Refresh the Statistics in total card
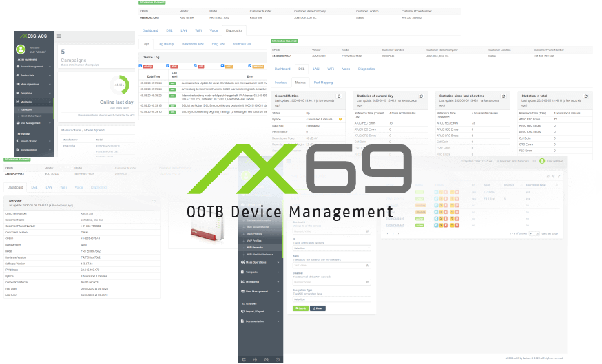Viewport: 602px width, 364px height. [x=586, y=96]
